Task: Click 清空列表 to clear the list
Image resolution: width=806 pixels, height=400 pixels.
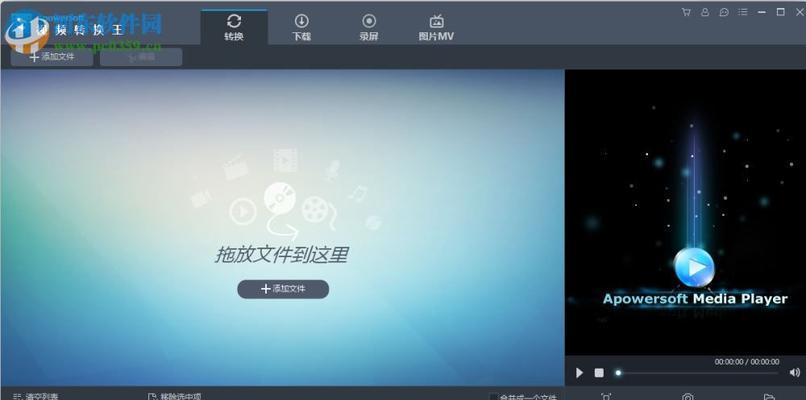Action: tap(35, 396)
